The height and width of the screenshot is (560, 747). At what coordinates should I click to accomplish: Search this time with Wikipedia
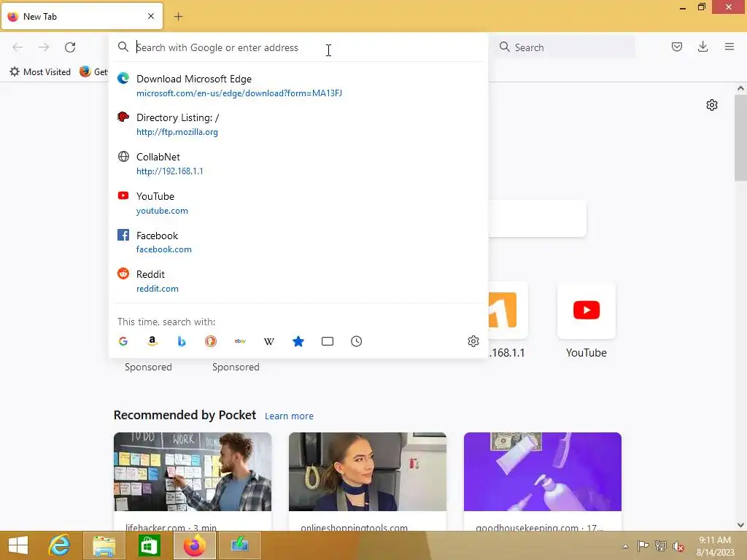269,341
